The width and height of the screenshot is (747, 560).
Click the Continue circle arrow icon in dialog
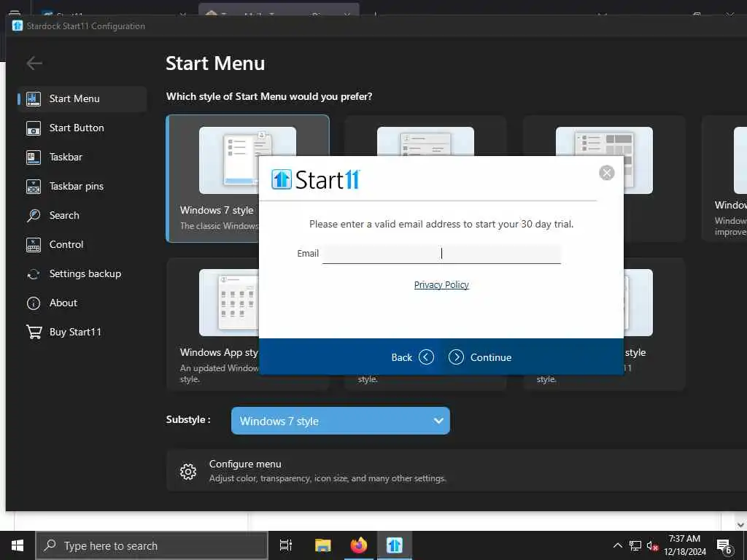point(456,357)
